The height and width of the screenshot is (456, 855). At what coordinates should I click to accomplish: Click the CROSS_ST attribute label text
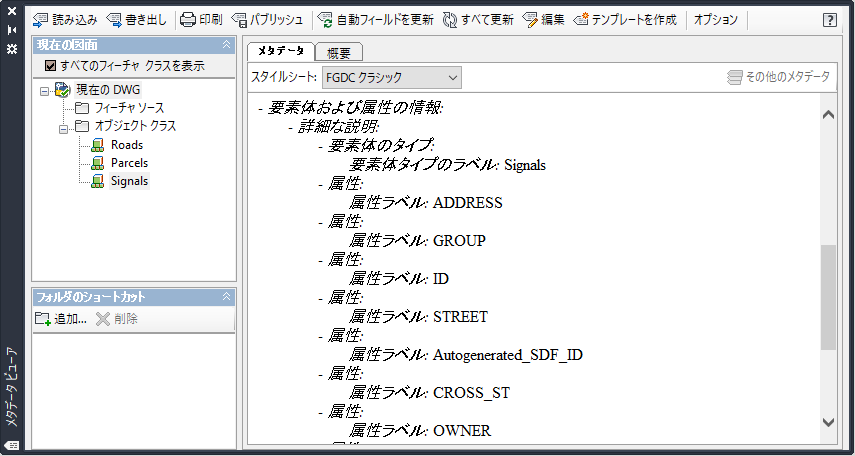point(472,393)
